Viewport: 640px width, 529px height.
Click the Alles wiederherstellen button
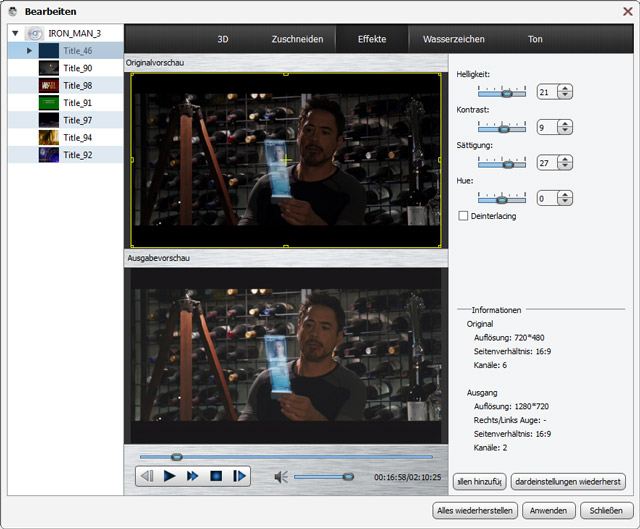(475, 511)
